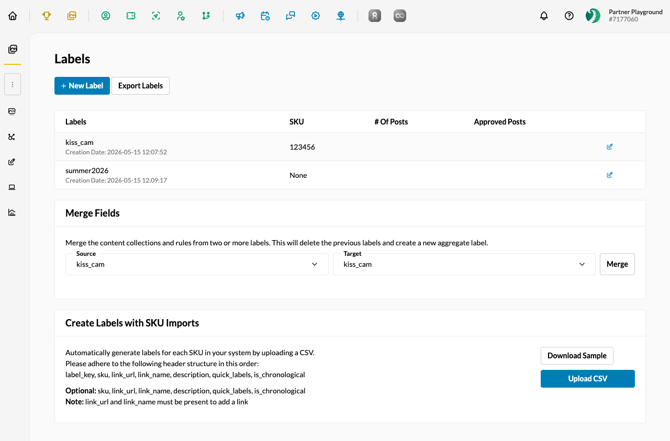The width and height of the screenshot is (670, 441).
Task: Open the notifications bell
Action: [544, 16]
